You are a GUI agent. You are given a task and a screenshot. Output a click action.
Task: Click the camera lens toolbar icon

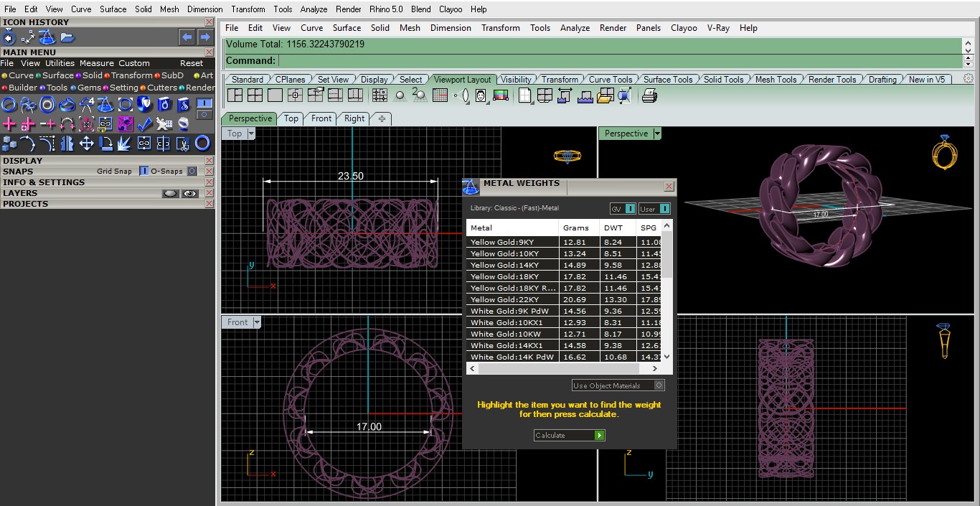tap(462, 95)
